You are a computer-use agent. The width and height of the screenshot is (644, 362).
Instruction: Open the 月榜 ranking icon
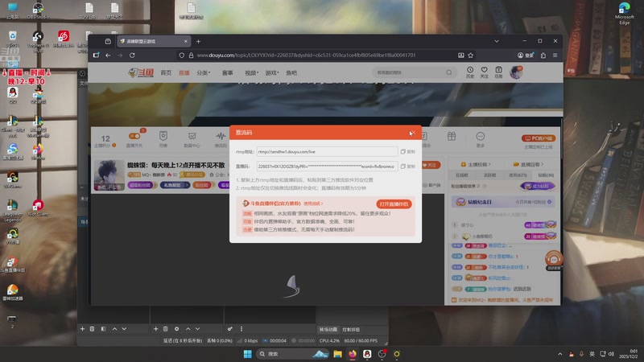pos(163,136)
